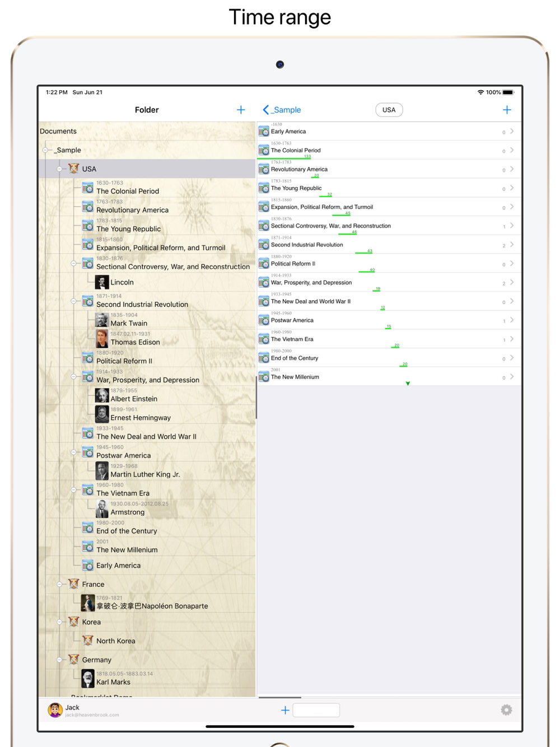The image size is (560, 747).
Task: Collapse Postwar America tree node
Action: [x=73, y=452]
